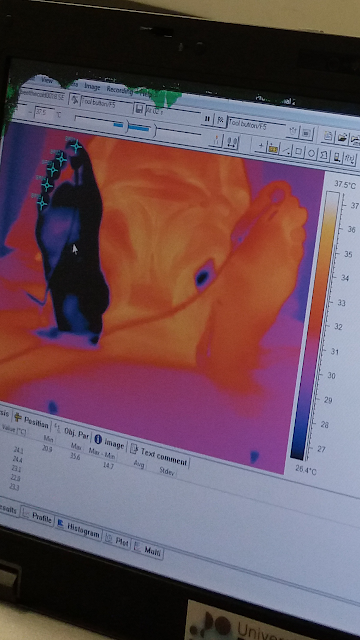
Task: Select the box area tool
Action: click(x=298, y=152)
